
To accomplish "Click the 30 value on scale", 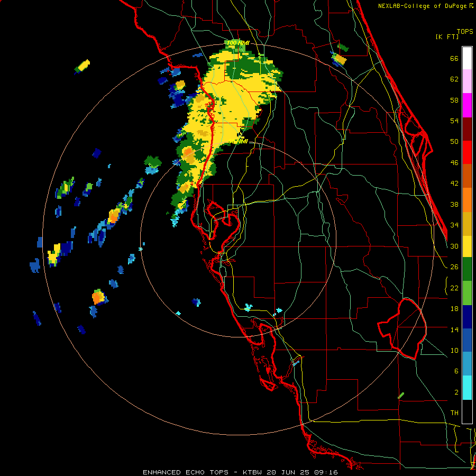I will click(454, 246).
